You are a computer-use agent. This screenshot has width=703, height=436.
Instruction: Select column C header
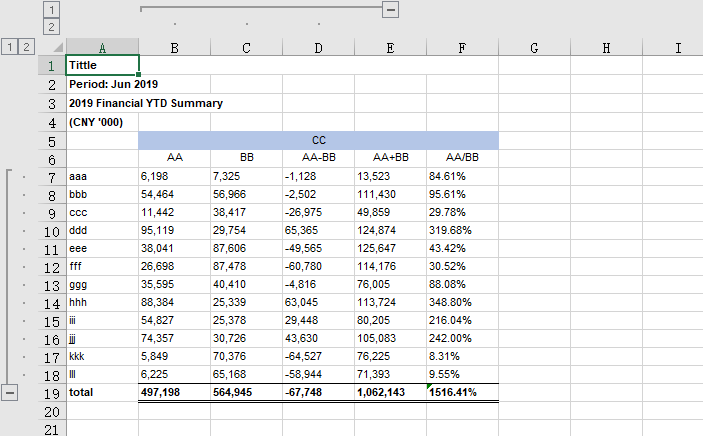click(x=247, y=48)
